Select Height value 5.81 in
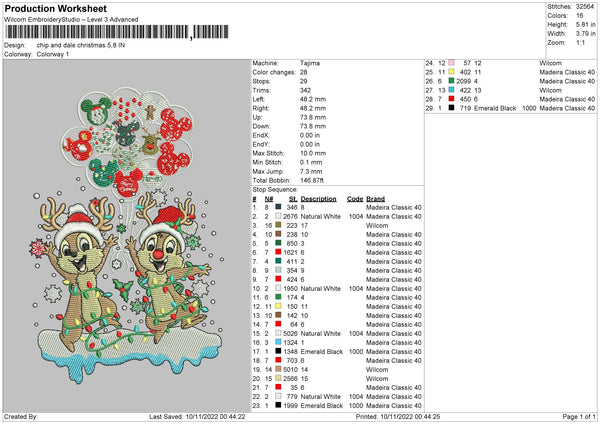This screenshot has height=424, width=600. coord(585,24)
